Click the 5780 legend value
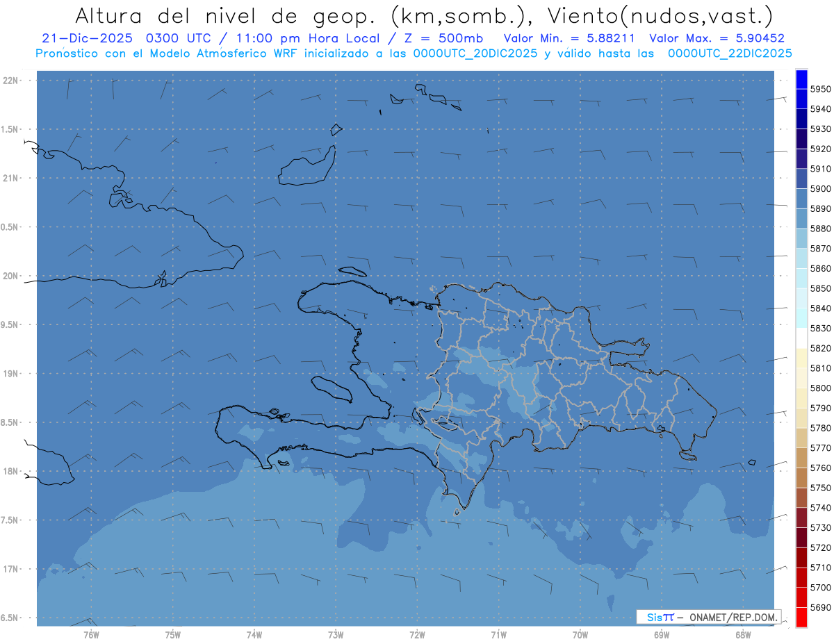 (x=821, y=428)
